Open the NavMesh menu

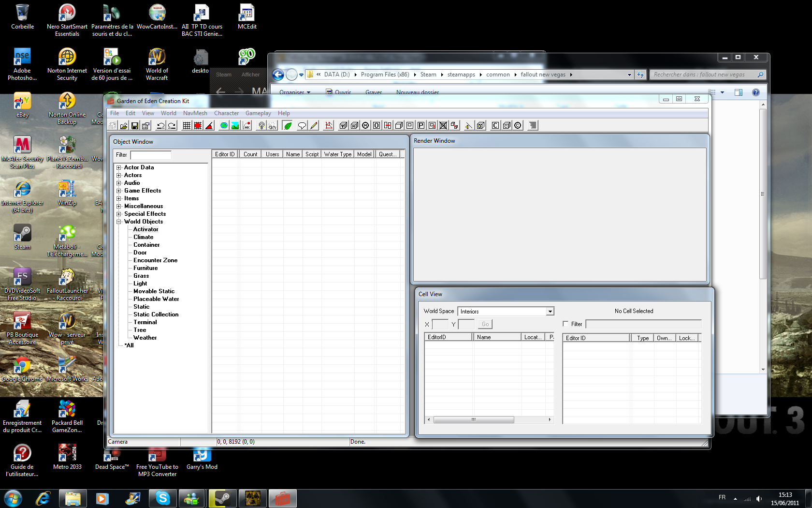click(195, 113)
